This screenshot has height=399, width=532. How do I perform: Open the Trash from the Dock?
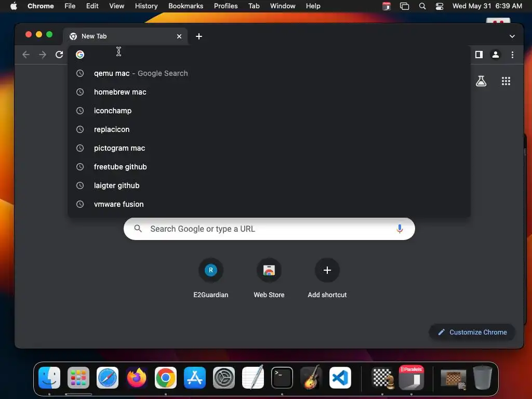483,378
